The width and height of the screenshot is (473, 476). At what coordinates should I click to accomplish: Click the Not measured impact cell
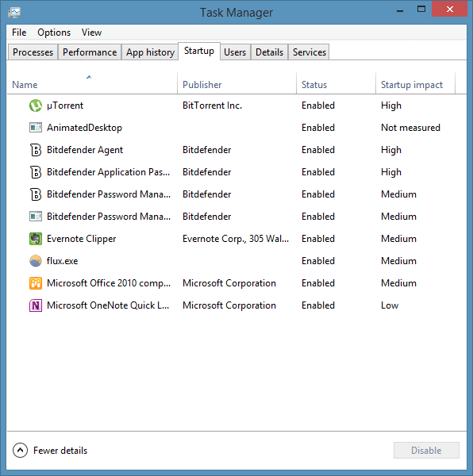410,128
